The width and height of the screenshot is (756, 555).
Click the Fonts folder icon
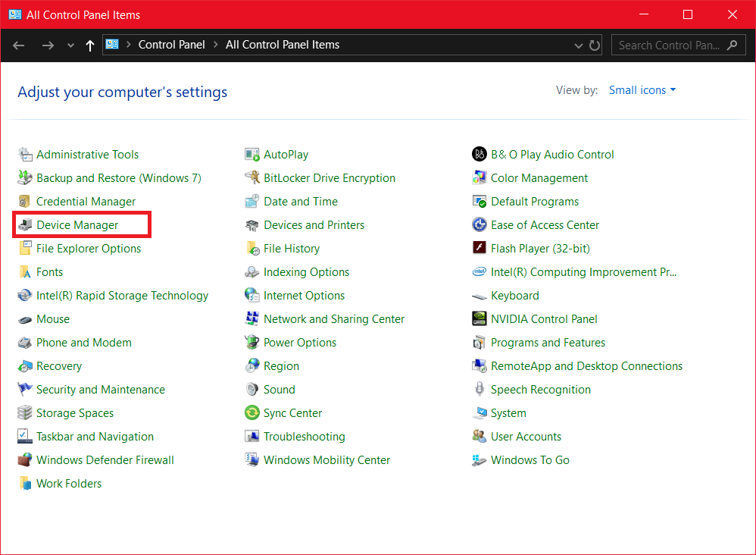(x=25, y=272)
